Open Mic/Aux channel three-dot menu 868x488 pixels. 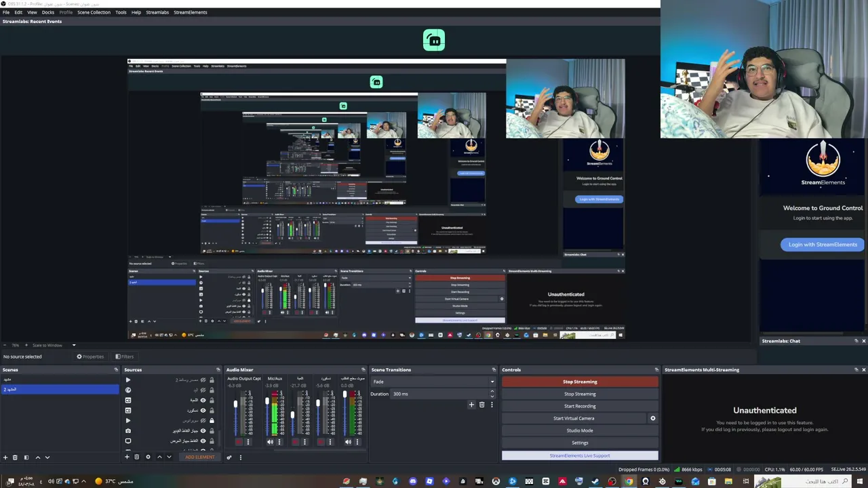click(x=279, y=442)
